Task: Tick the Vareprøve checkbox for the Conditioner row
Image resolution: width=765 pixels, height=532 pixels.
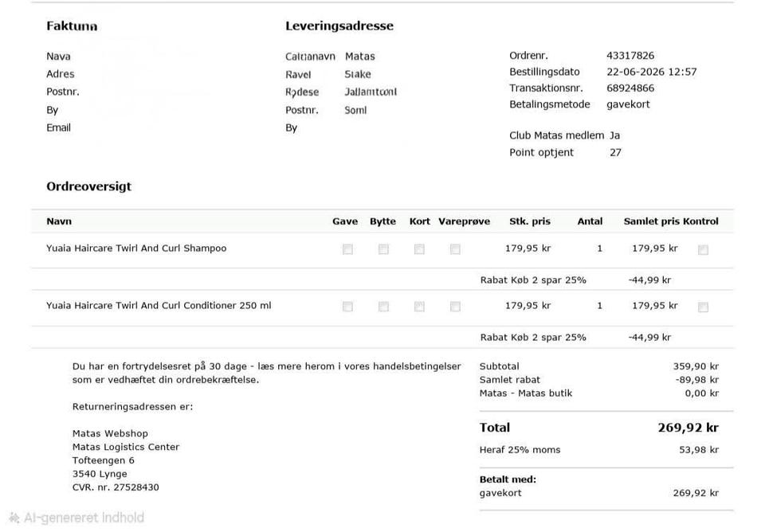Action: (x=455, y=307)
